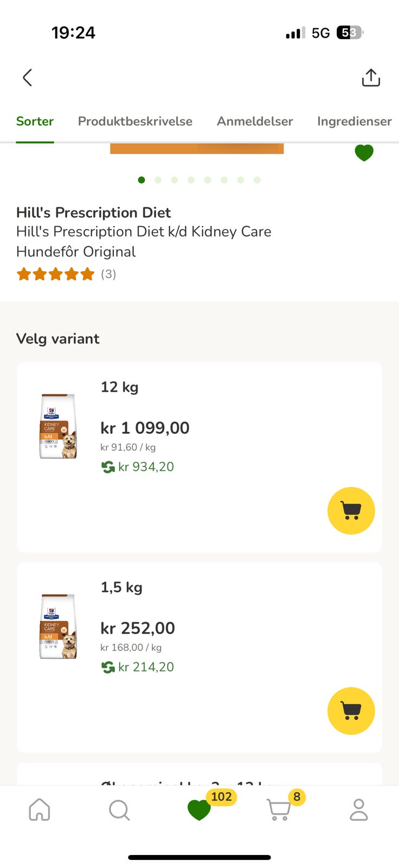The width and height of the screenshot is (399, 868).
Task: Select the Sorter tab
Action: (35, 121)
